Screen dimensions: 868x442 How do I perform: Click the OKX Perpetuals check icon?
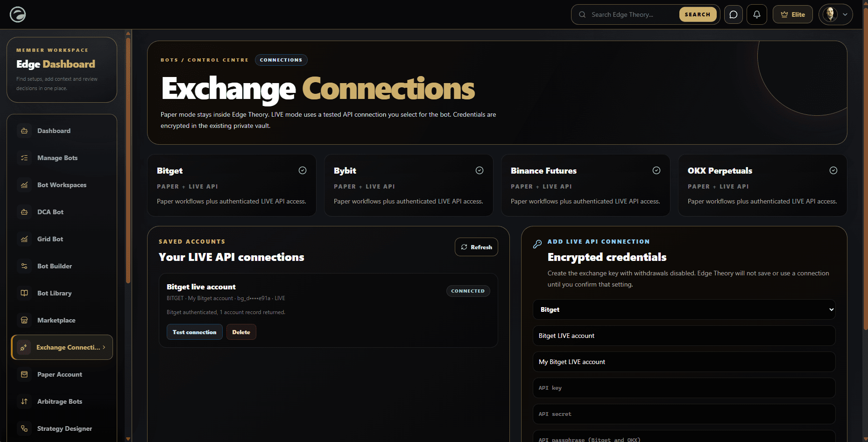coord(833,170)
